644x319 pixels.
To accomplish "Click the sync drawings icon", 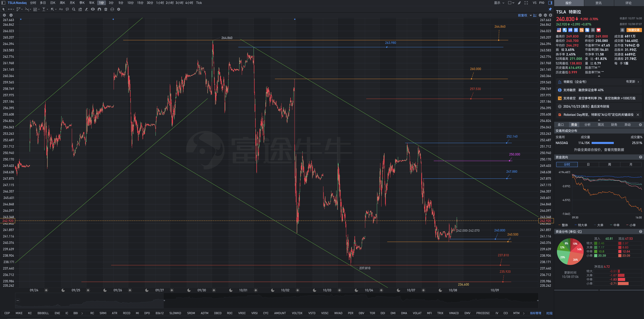I will 112,9.
